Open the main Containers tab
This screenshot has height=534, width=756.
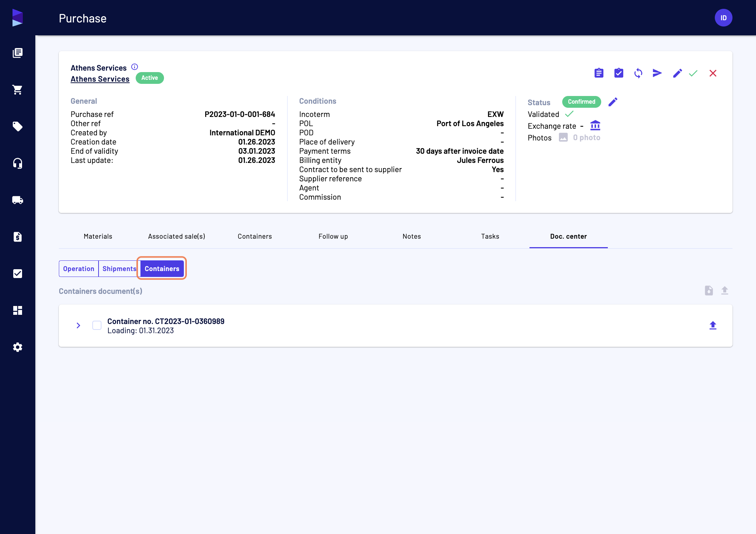coord(255,236)
